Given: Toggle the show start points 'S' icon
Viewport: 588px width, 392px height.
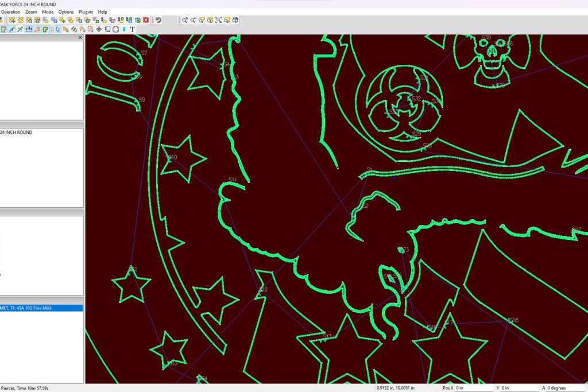Looking at the screenshot, I should 37,29.
